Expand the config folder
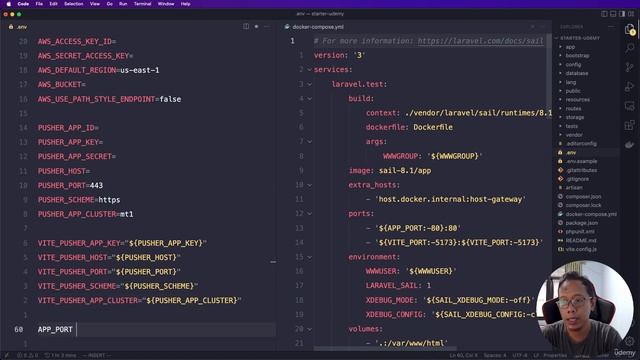Viewport: 640px width, 360px height. click(573, 64)
